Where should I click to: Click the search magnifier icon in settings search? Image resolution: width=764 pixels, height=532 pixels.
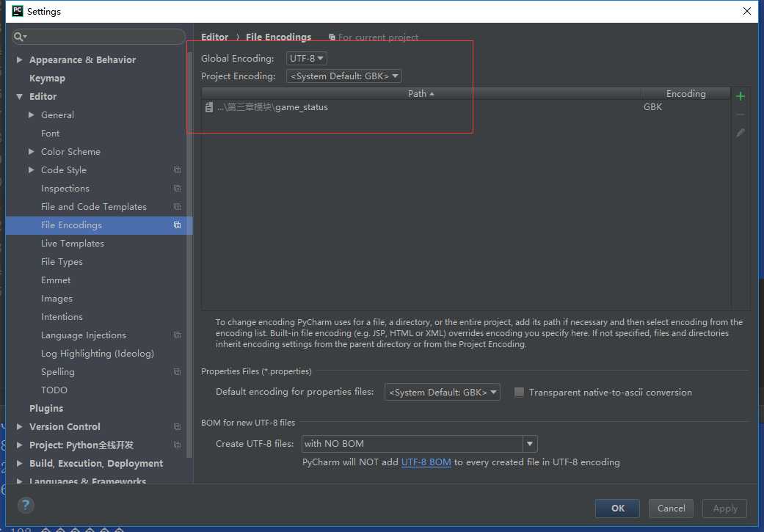click(20, 37)
